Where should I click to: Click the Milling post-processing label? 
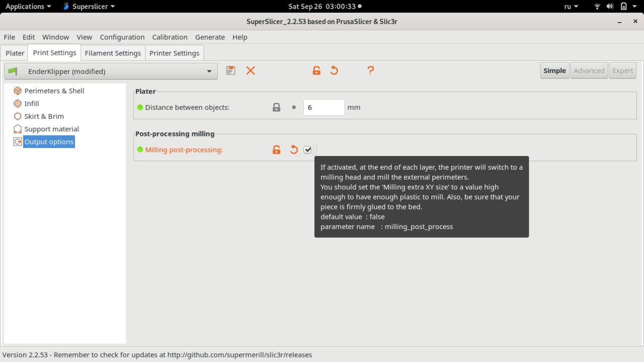click(184, 150)
